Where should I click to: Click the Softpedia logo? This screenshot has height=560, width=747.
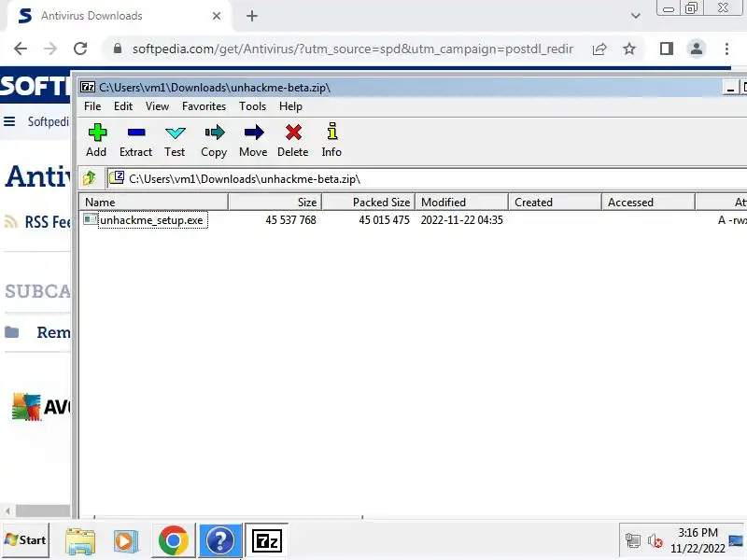pyautogui.click(x=35, y=86)
